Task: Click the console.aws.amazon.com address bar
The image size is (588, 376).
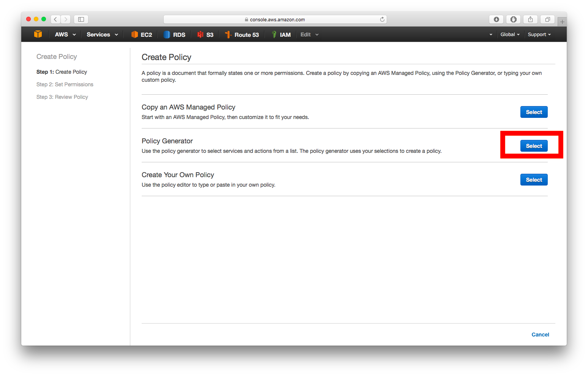Action: (275, 19)
